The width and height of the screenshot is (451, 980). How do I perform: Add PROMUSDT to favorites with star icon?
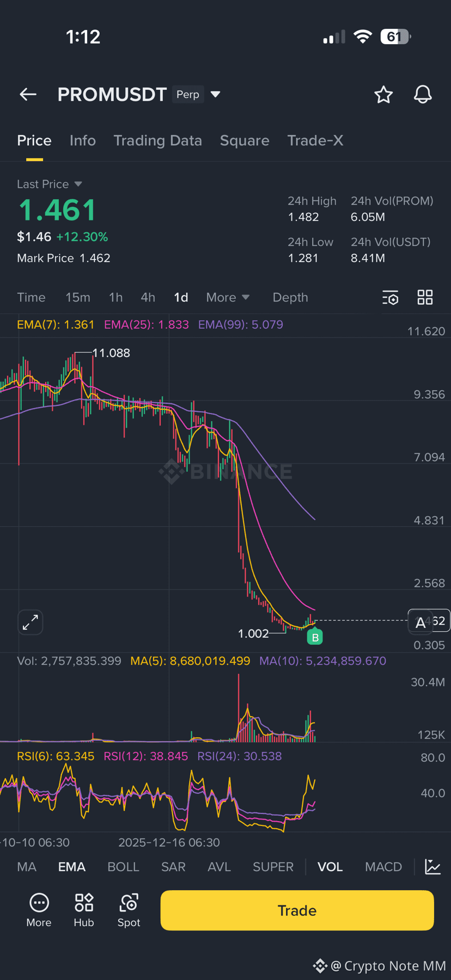click(x=383, y=95)
